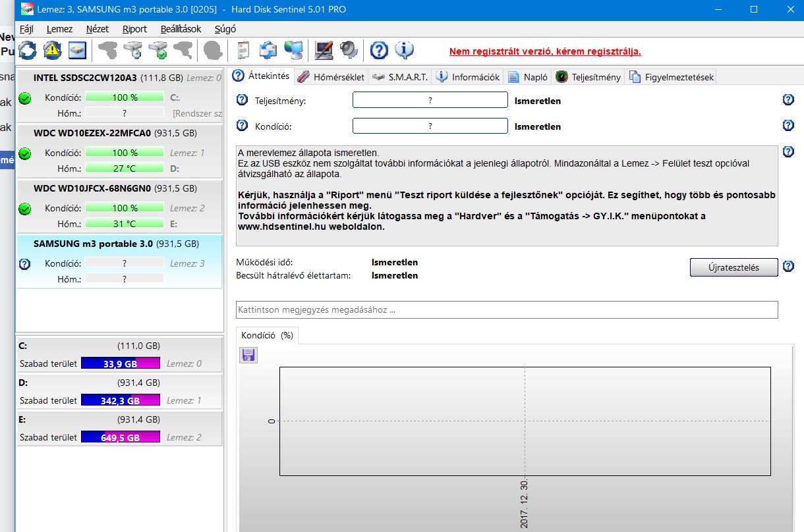Click the last gray stethoscope toolbar icon

tap(183, 49)
